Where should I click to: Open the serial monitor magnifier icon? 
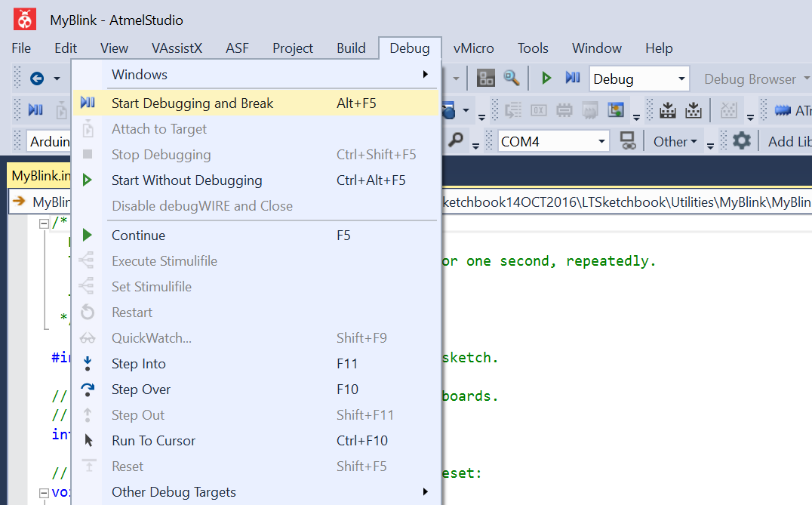click(457, 140)
